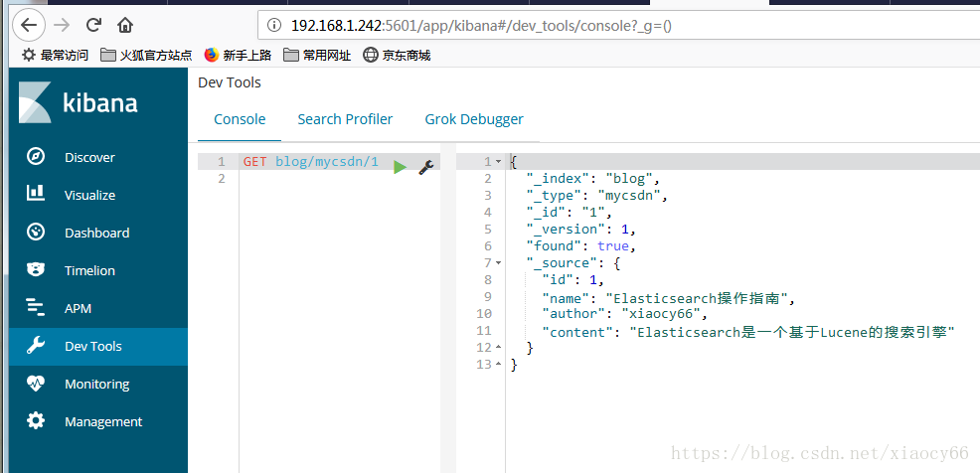
Task: Click the Kibana logo
Action: tap(79, 101)
